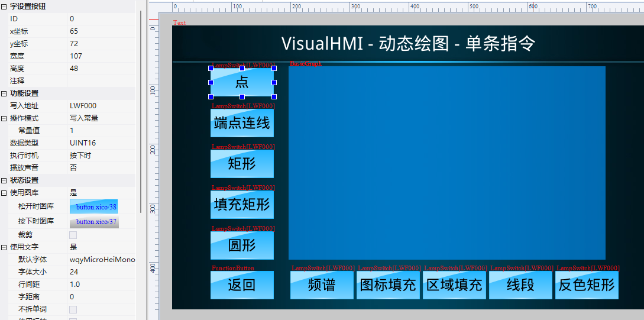Click the properties panel vertical scrollbar
The height and width of the screenshot is (320, 644).
(x=141, y=111)
